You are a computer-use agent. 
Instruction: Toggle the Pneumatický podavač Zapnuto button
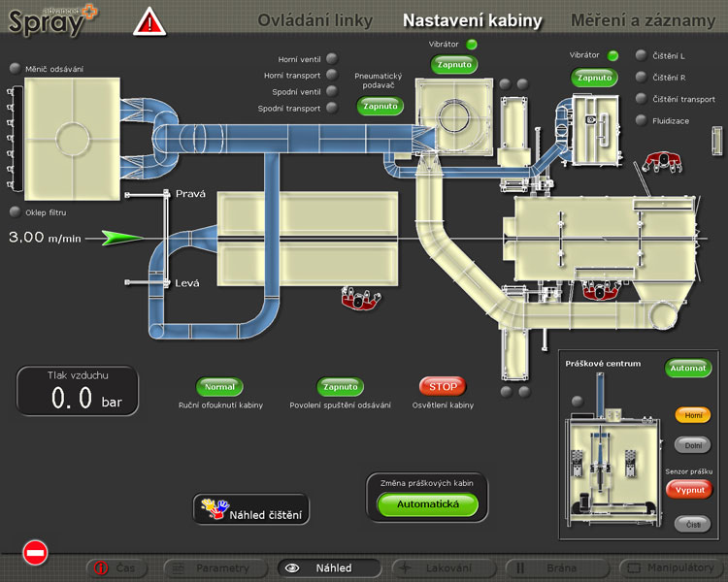380,106
